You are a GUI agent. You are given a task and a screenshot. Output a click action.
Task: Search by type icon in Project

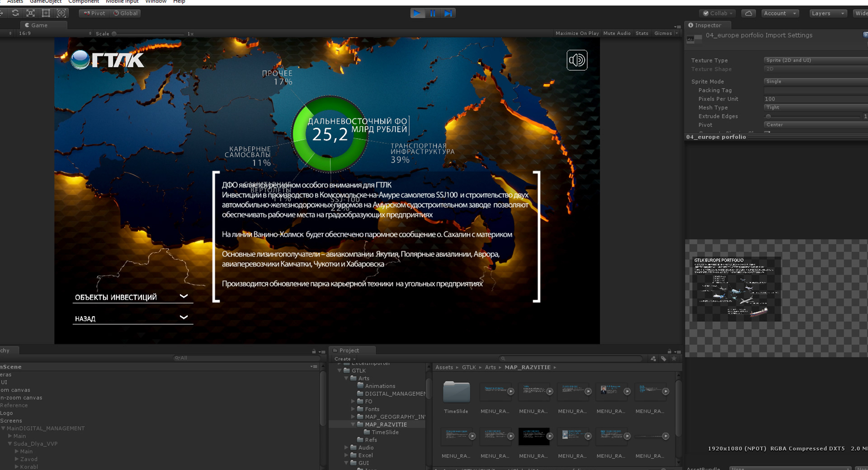pyautogui.click(x=654, y=358)
